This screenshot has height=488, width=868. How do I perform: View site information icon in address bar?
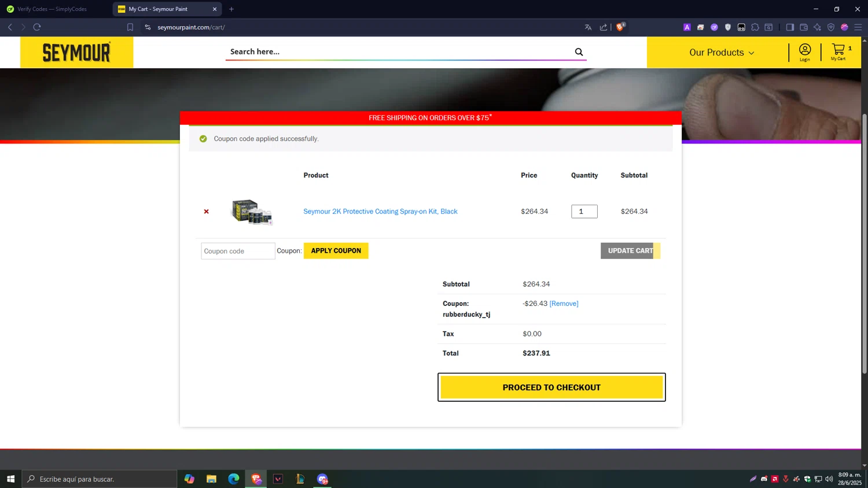(x=148, y=27)
